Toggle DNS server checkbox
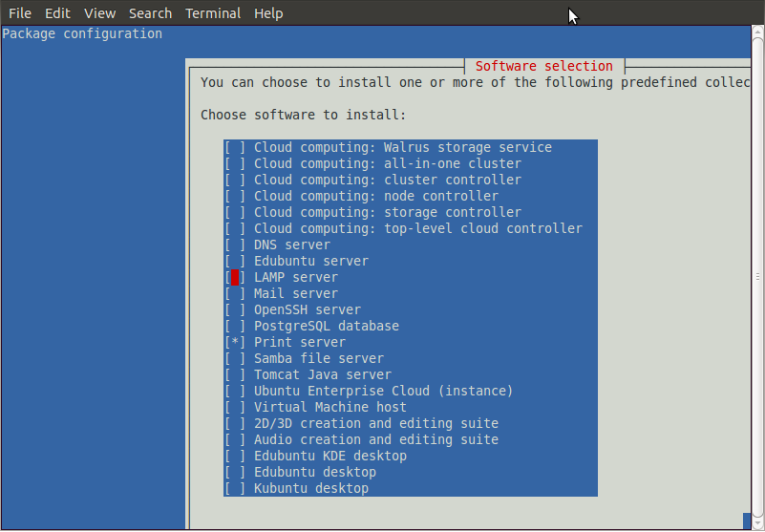The height and width of the screenshot is (532, 765). point(235,245)
